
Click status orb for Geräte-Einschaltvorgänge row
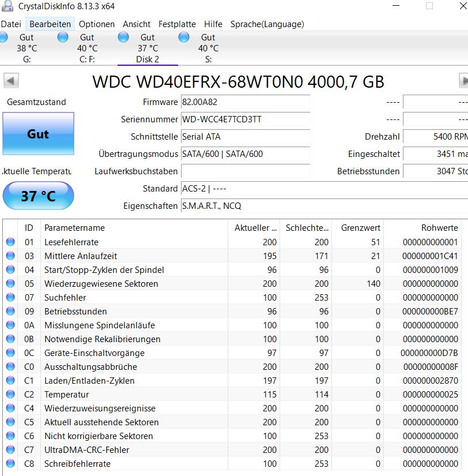click(x=10, y=353)
